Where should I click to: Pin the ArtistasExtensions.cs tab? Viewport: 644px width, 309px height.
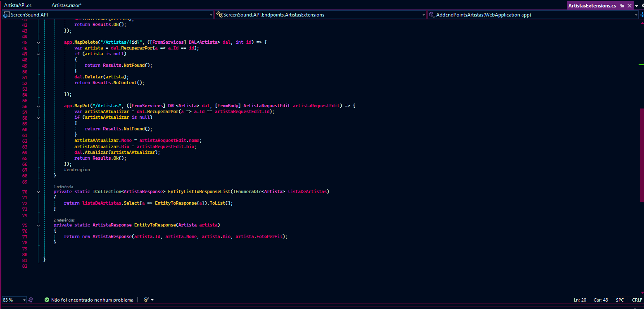pos(622,6)
